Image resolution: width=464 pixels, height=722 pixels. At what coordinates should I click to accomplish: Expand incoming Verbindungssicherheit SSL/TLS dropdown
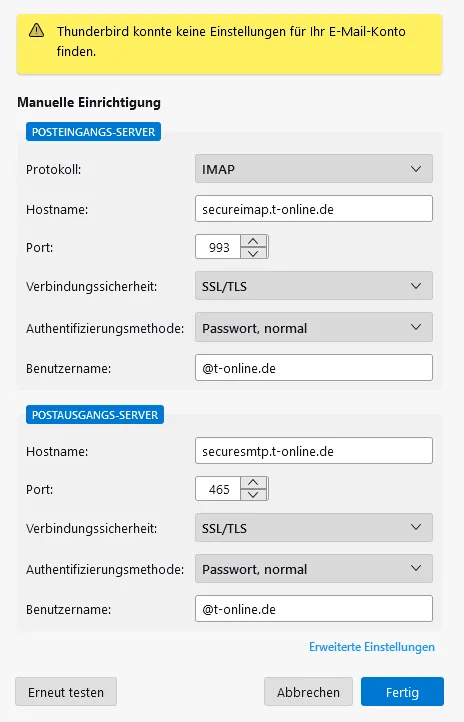pos(314,286)
